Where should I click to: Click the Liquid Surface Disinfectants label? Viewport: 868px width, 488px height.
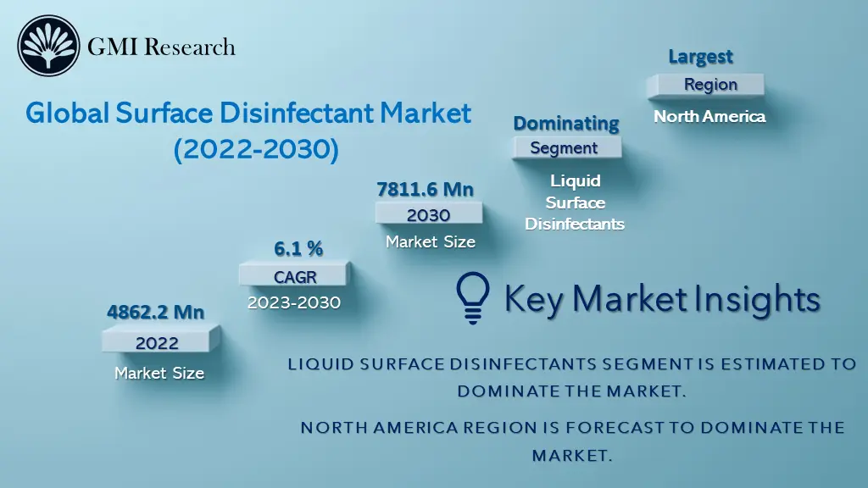coord(574,202)
